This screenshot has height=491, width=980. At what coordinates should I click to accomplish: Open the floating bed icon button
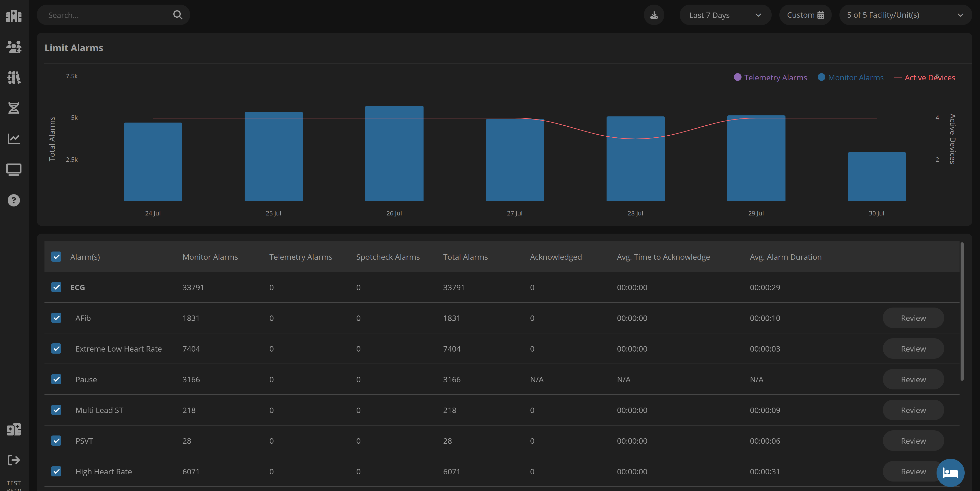(950, 473)
